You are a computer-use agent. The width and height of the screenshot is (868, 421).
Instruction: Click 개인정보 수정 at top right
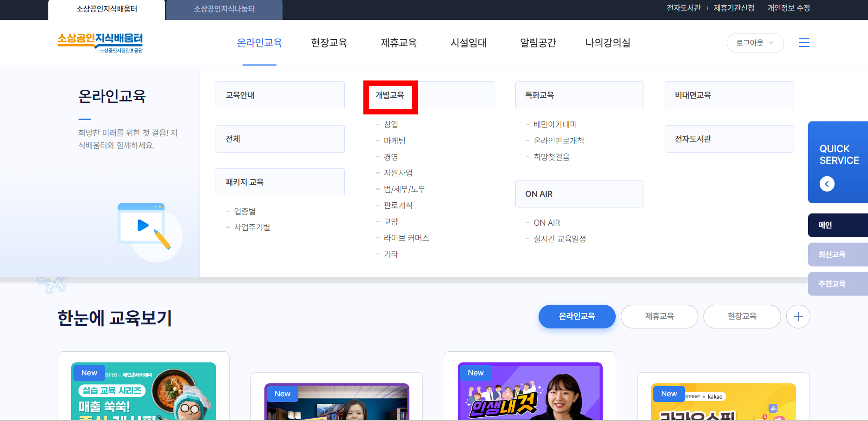click(x=788, y=8)
